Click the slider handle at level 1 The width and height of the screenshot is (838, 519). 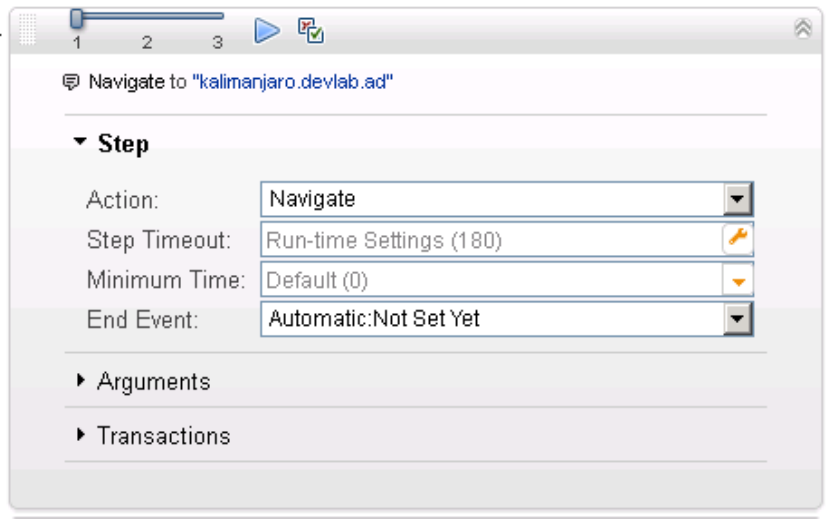(x=76, y=18)
